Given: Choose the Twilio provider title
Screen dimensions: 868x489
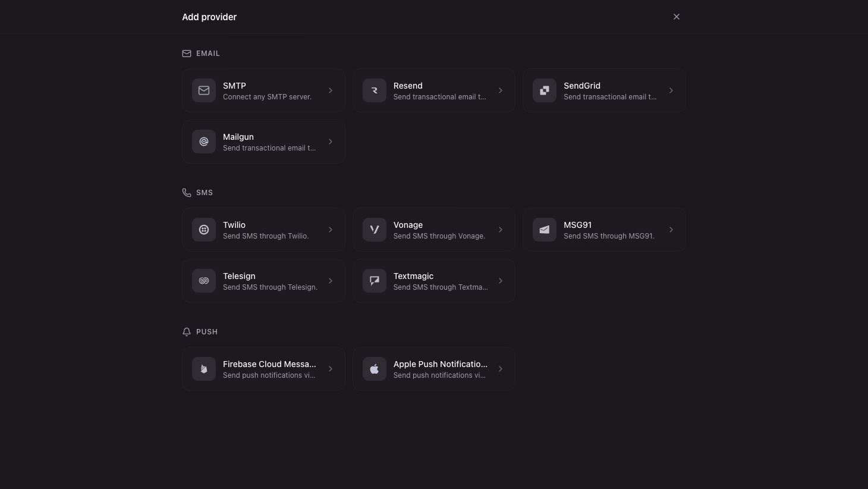Looking at the screenshot, I should pos(234,225).
